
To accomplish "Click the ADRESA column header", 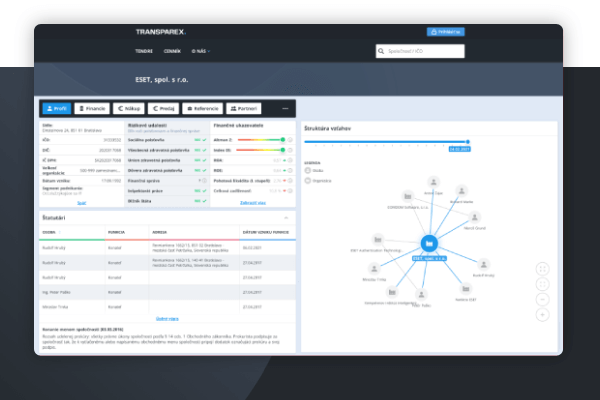I will (x=160, y=232).
